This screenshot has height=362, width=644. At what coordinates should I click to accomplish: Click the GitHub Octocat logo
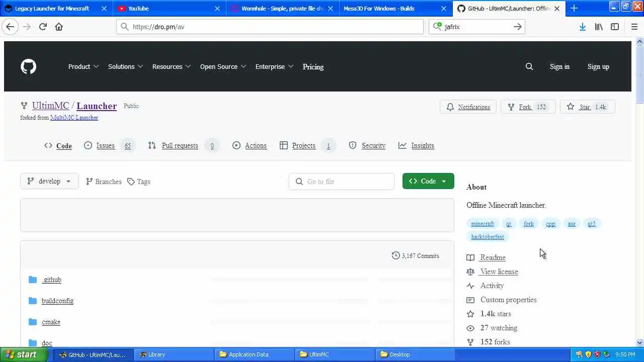(28, 66)
